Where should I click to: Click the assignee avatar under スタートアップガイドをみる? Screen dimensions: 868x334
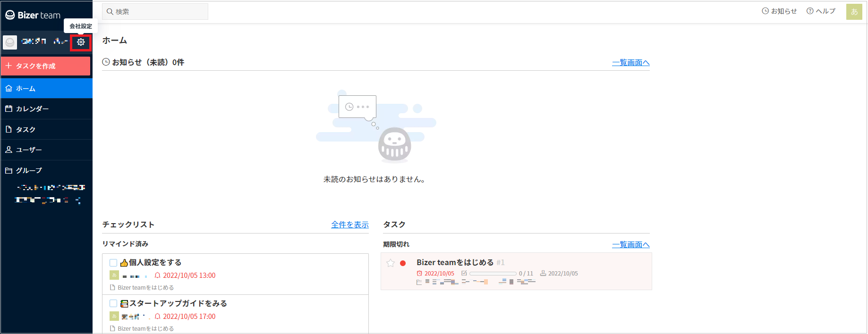point(114,317)
